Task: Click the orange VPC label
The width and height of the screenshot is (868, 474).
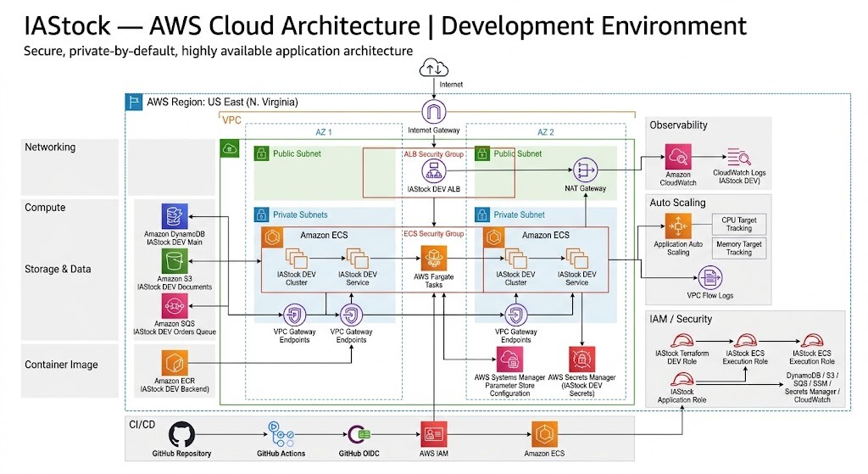Action: 231,120
